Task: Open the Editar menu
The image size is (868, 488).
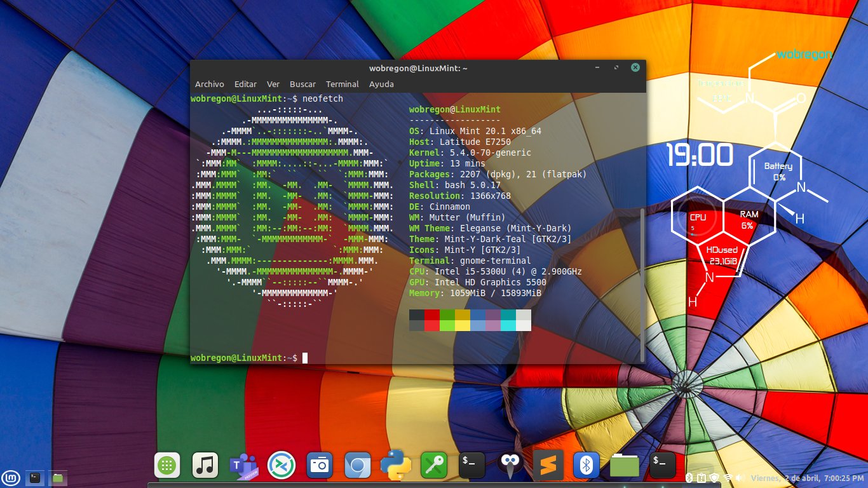Action: point(245,84)
